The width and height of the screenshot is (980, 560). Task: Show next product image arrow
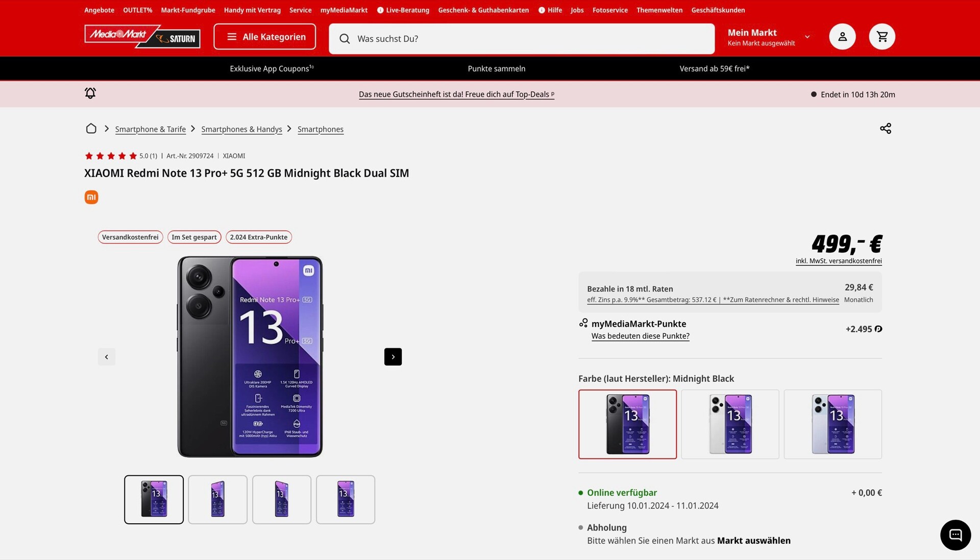[x=393, y=357]
